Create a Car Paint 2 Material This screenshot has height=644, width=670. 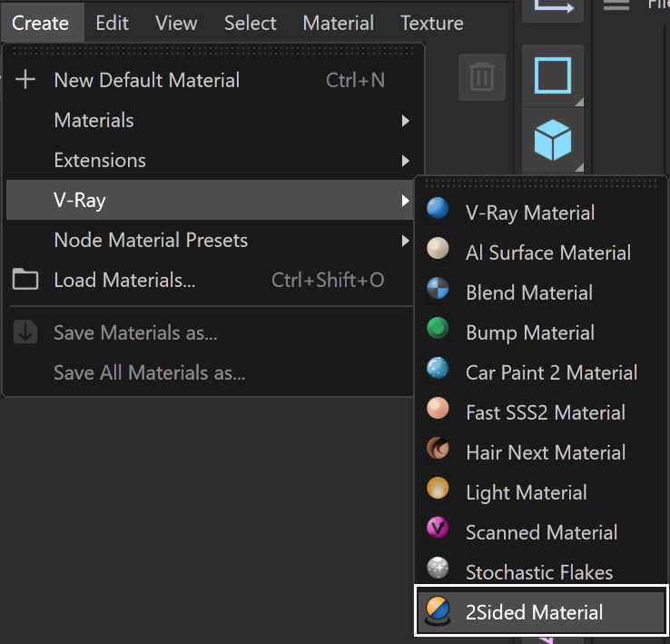pos(541,372)
